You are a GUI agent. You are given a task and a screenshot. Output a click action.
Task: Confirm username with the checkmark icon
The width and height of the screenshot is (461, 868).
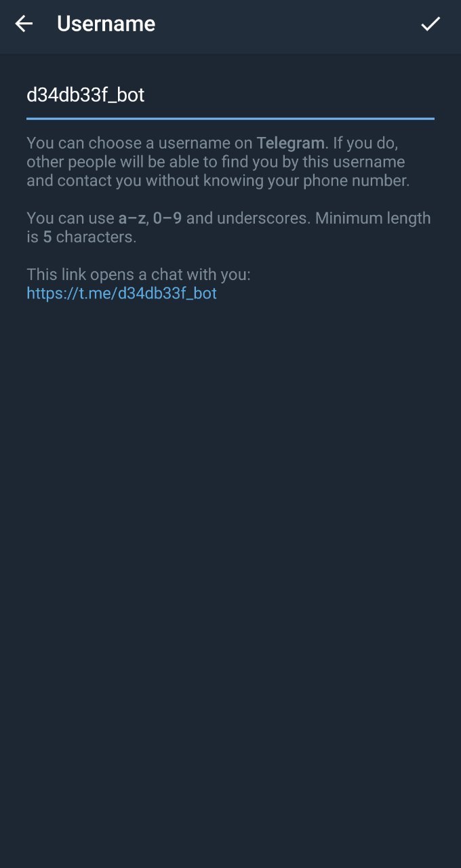(x=430, y=24)
